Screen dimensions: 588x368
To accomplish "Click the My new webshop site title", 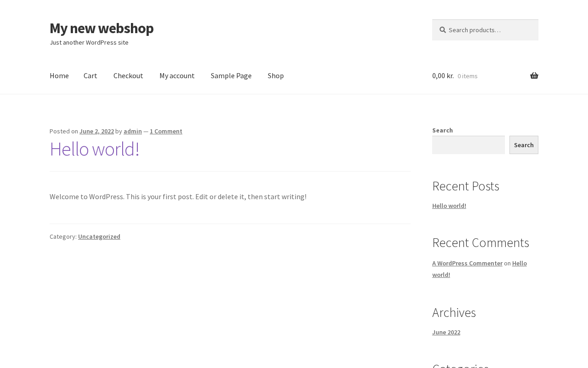I will 102,28.
